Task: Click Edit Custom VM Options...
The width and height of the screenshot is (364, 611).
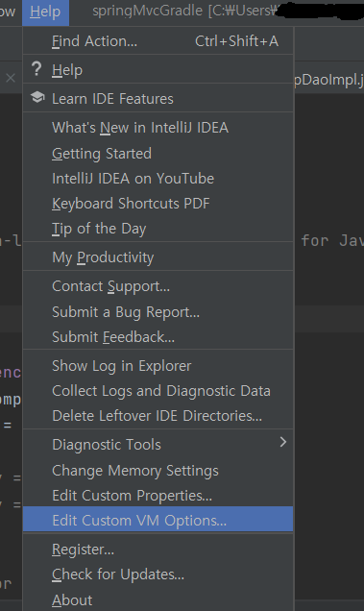Action: [158, 520]
